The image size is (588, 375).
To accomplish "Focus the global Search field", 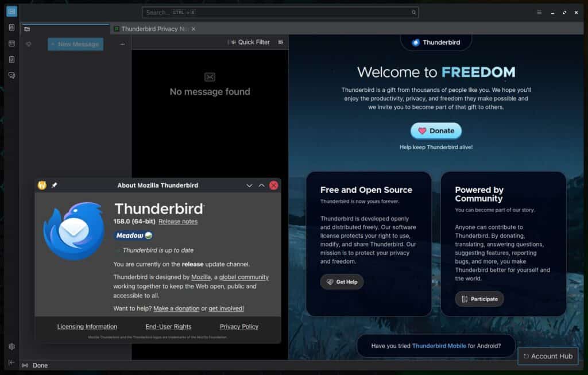I will click(x=280, y=13).
